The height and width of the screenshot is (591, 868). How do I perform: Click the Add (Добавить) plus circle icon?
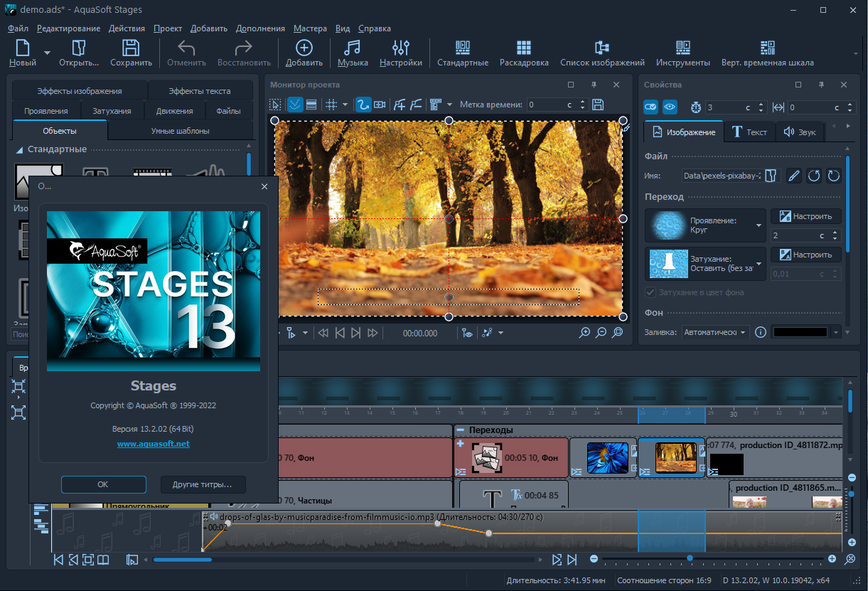304,48
